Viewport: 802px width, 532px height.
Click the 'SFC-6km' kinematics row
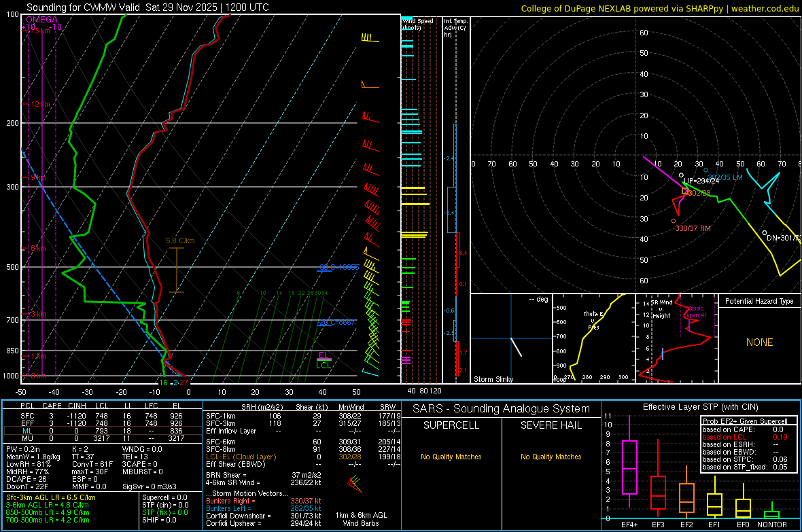[303, 442]
